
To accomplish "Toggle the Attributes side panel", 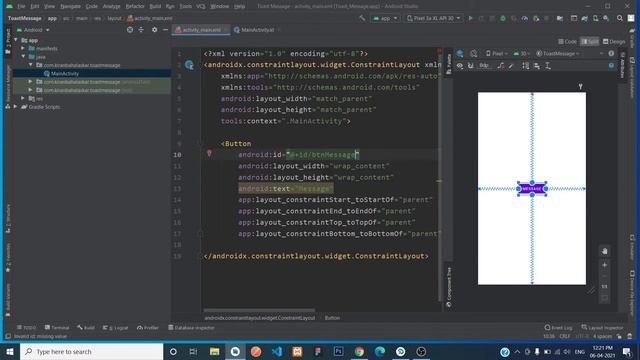I will pos(622,65).
